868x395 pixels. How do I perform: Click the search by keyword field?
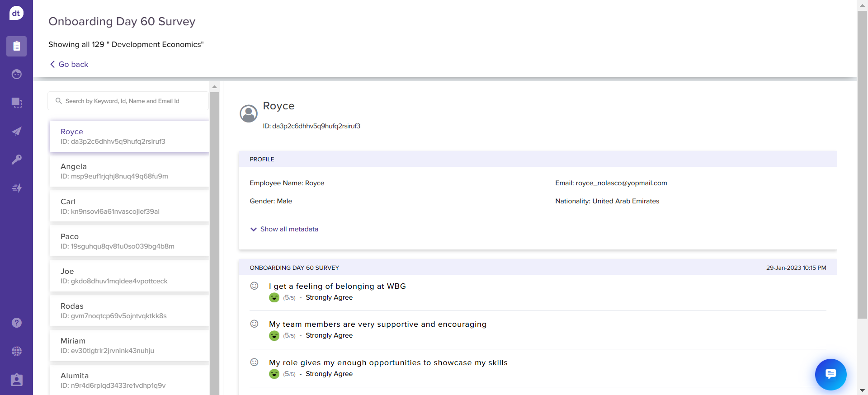click(128, 101)
